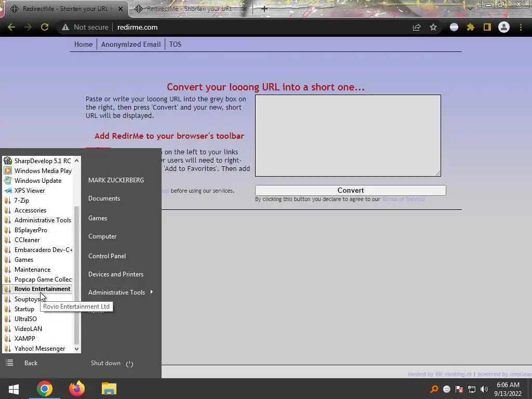This screenshot has width=532, height=399.
Task: Launch XPS Viewer
Action: tap(37, 190)
